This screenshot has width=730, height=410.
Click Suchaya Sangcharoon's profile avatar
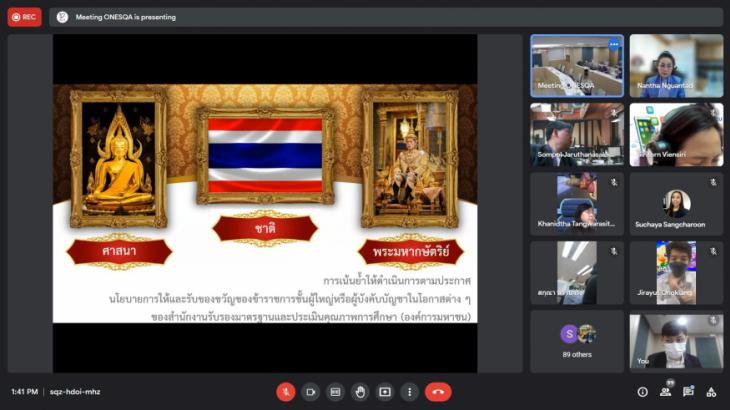pyautogui.click(x=676, y=203)
